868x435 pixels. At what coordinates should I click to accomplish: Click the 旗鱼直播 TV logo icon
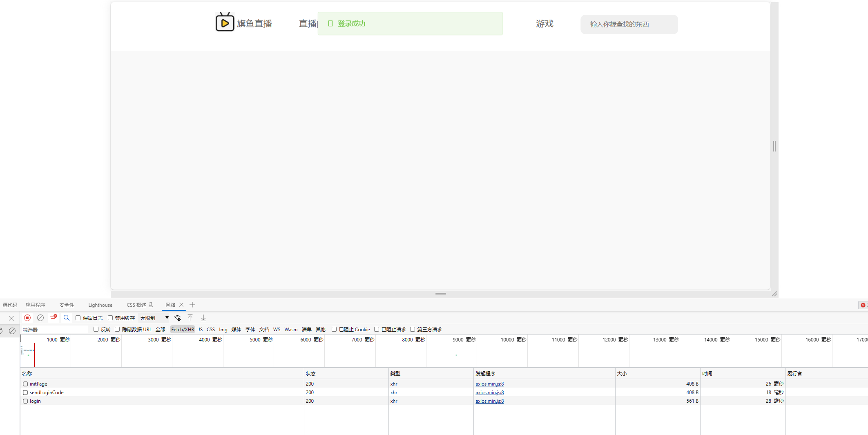(225, 22)
